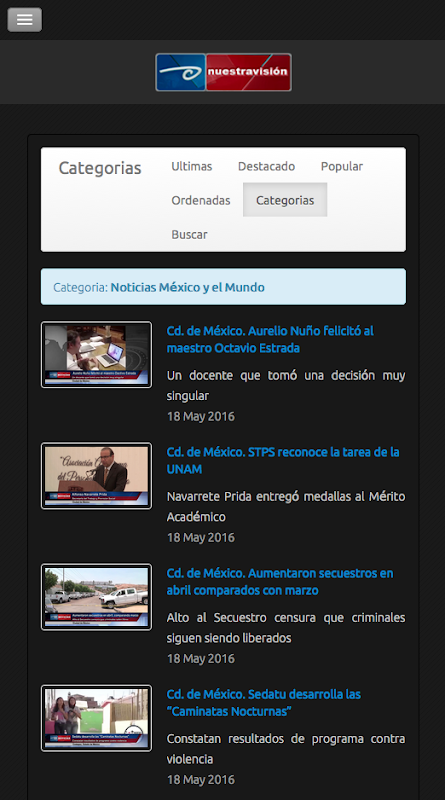Click text "Navarrete Prida entregó medallas al Mérito Académico"
445x800 pixels.
pos(286,506)
